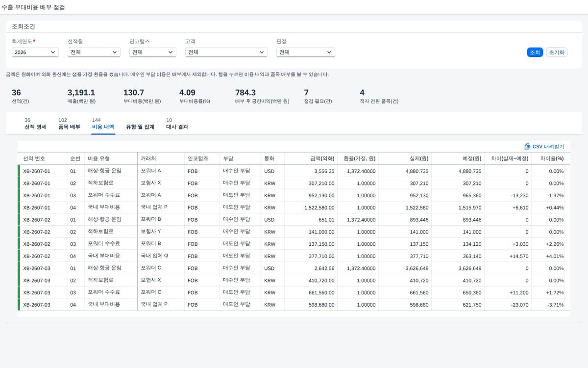The image size is (588, 368).
Task: Click the actual amount 4,880,735 in 실제(원) column
Action: click(x=405, y=171)
